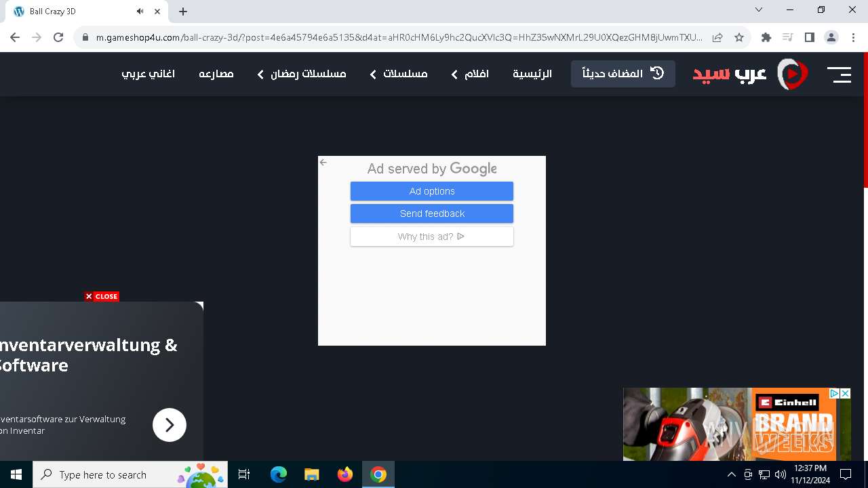Close the Inventarverwaltung popup ad
The height and width of the screenshot is (488, 868).
[102, 296]
